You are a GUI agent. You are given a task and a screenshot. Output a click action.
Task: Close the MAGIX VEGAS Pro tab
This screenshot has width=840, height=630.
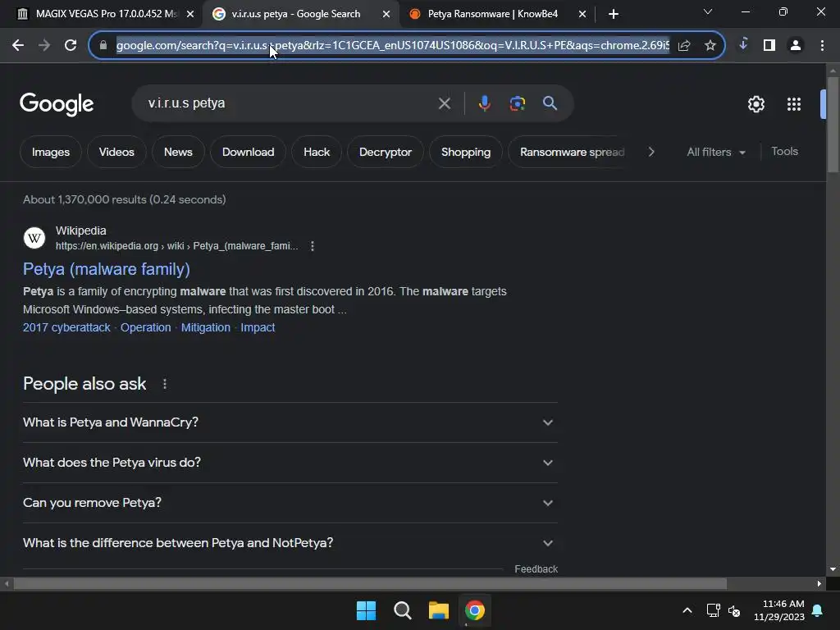point(189,15)
